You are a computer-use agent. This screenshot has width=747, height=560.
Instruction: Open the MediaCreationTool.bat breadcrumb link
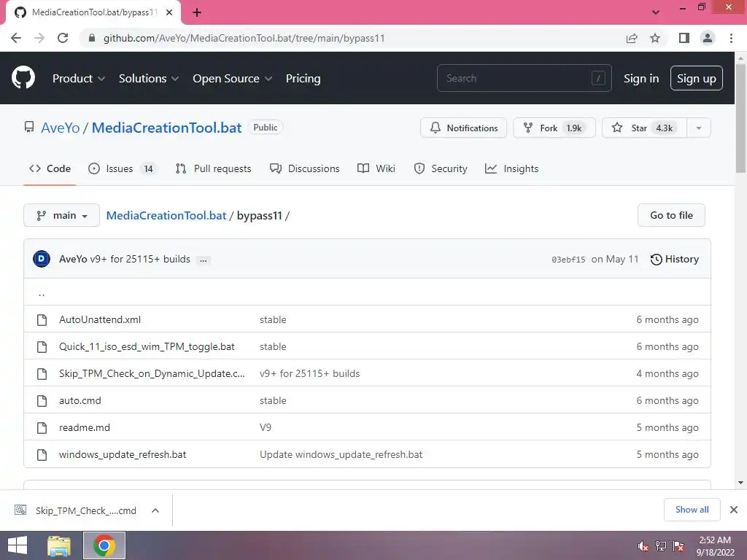[x=166, y=215]
